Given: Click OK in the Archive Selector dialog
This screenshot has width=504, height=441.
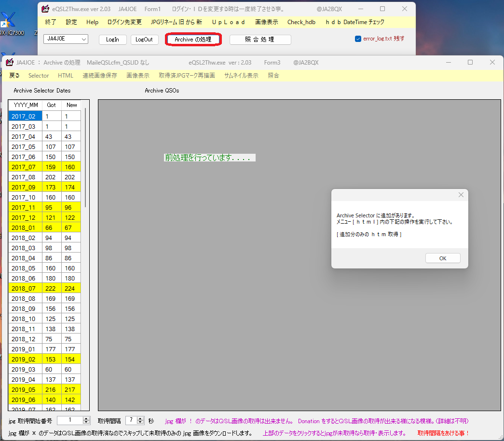Looking at the screenshot, I should 442,258.
